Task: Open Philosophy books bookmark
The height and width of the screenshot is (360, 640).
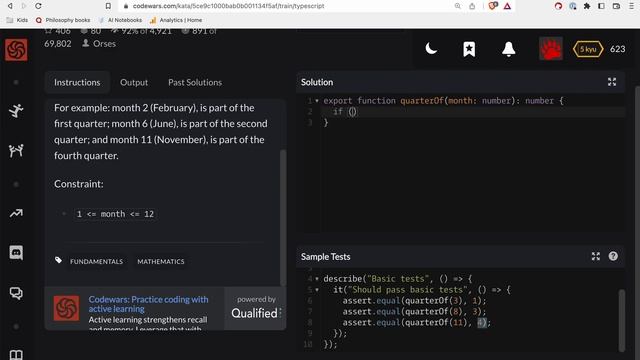Action: pyautogui.click(x=63, y=20)
